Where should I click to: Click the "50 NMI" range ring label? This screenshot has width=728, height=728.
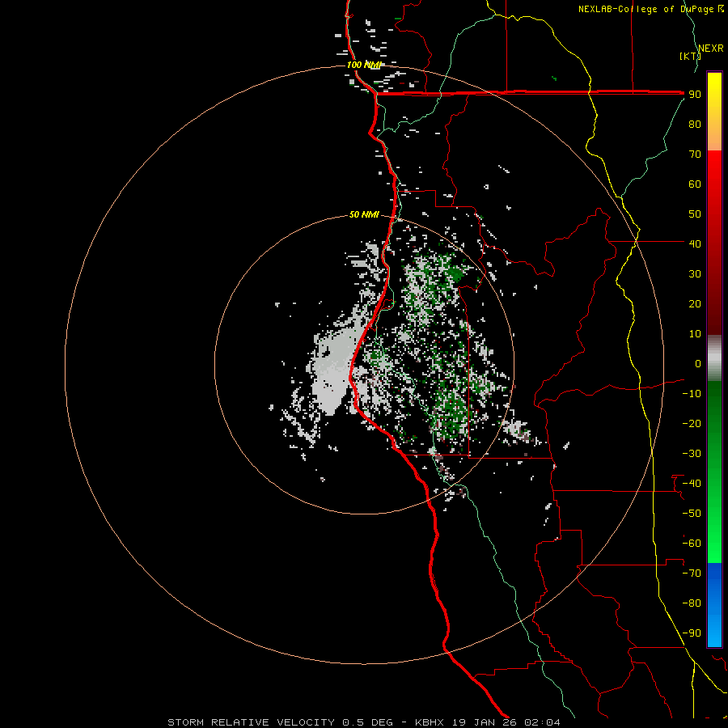click(x=364, y=214)
